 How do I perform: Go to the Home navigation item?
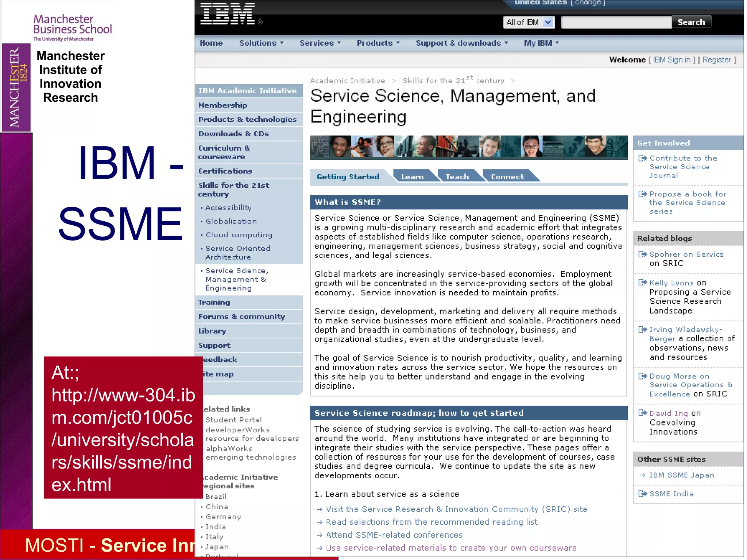point(211,43)
